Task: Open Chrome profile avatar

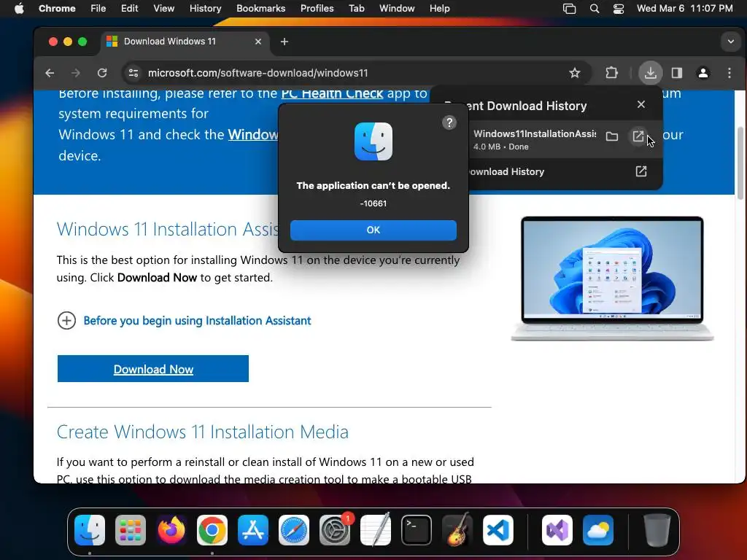Action: pyautogui.click(x=703, y=73)
